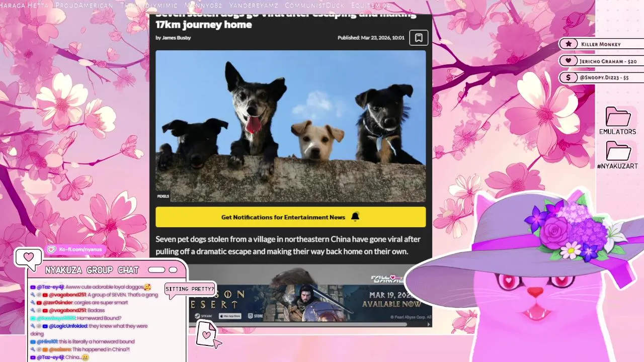
Task: Click 'AVAILABLE NOW' in the game ad
Action: 391,304
